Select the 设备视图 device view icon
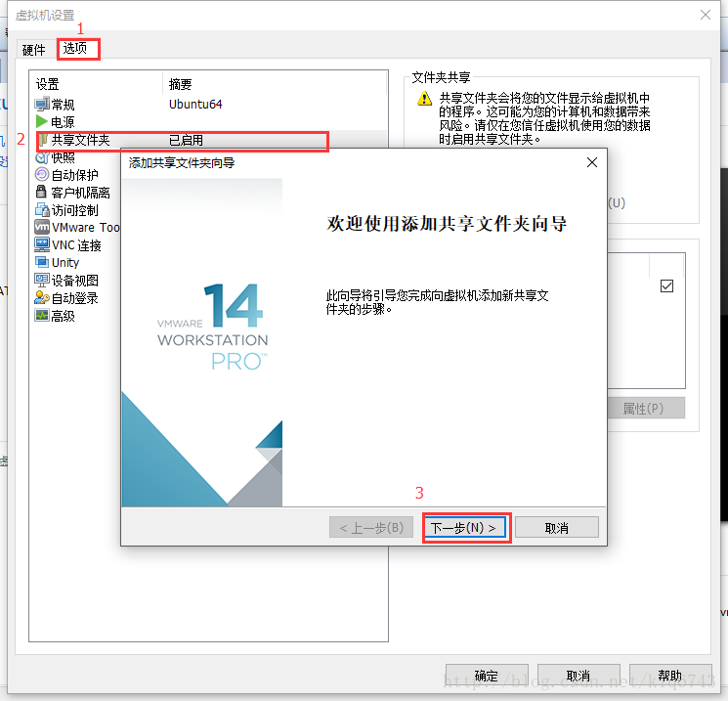 click(x=42, y=281)
